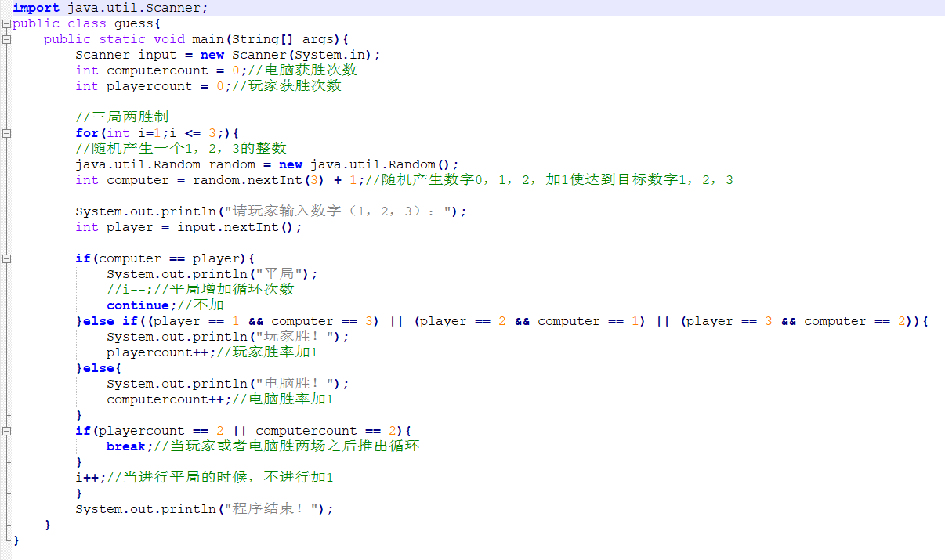Screen dimensions: 945x560
Task: Click the 'break' keyword
Action: pos(126,446)
